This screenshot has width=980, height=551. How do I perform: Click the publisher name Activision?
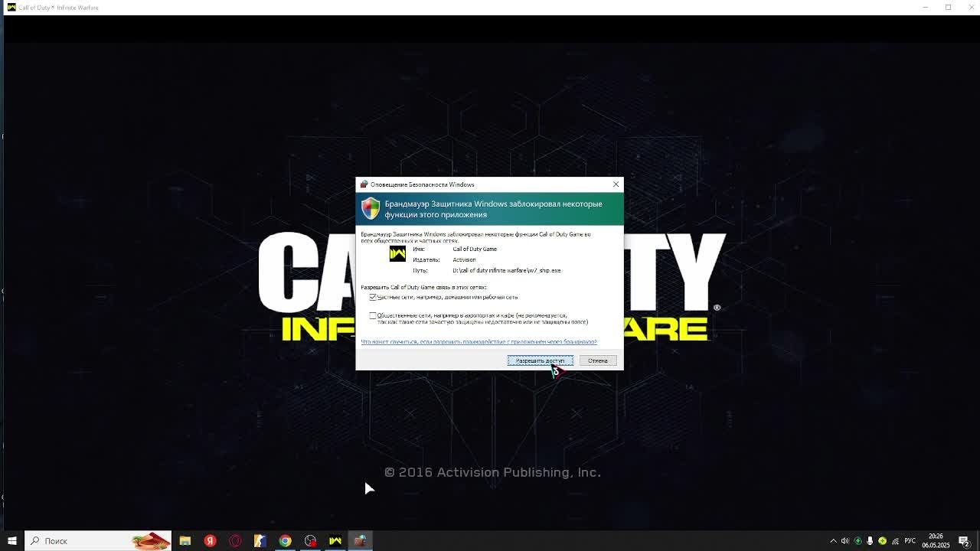(464, 259)
